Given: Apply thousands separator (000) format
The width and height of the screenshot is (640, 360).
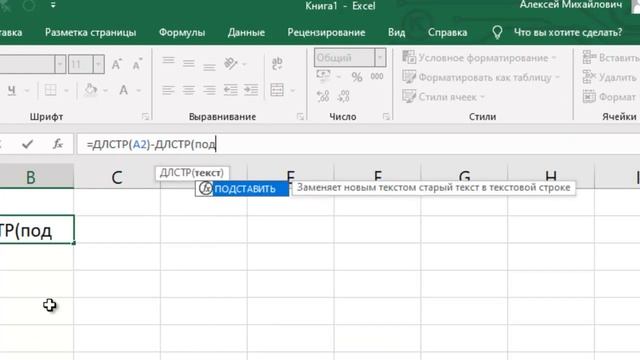Looking at the screenshot, I should point(377,76).
